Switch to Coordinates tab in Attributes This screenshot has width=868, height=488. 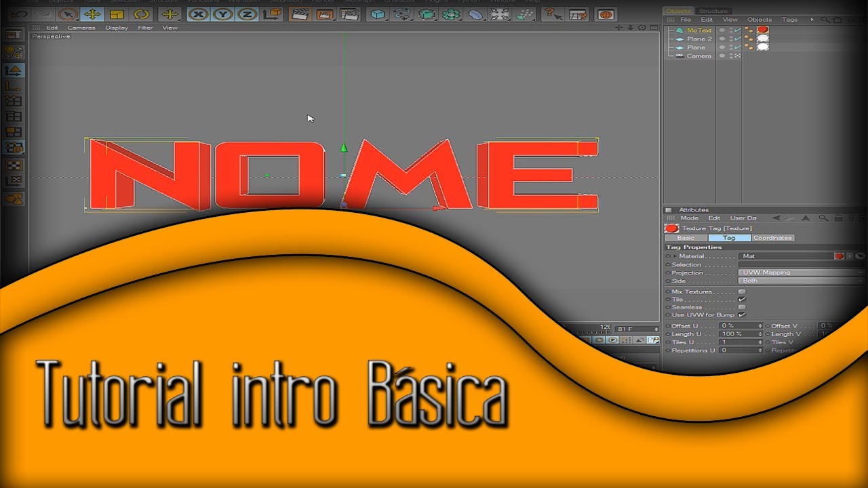coord(772,238)
